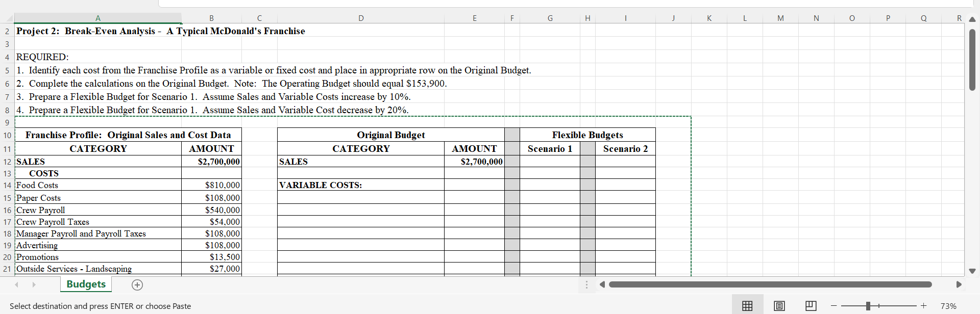Click the 'REQUIRED:' cell
The height and width of the screenshot is (314, 980).
pos(42,57)
